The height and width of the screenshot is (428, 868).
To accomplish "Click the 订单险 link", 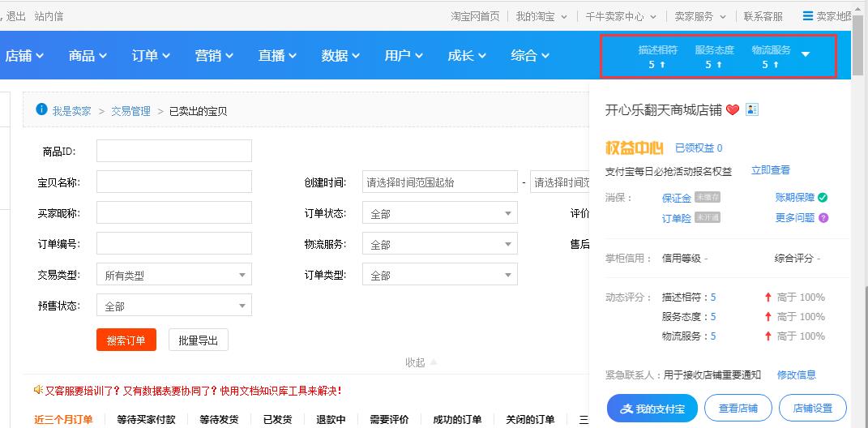I will point(677,218).
